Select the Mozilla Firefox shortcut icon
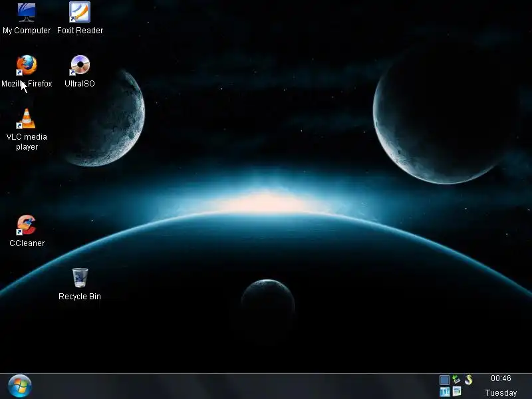Viewport: 532px width, 399px height. point(27,65)
